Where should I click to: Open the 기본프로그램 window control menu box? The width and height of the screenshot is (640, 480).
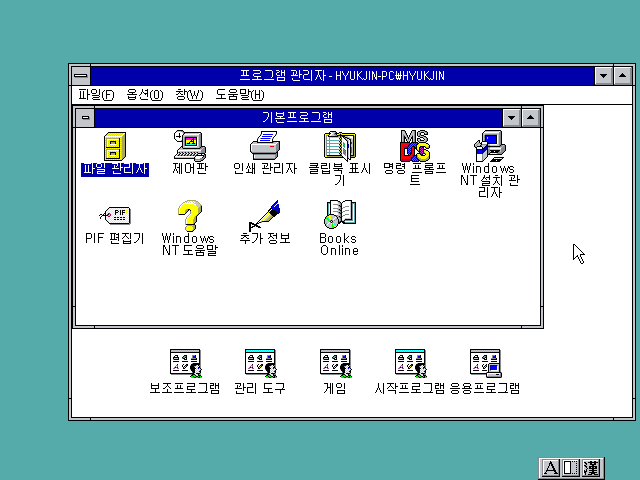pyautogui.click(x=85, y=118)
